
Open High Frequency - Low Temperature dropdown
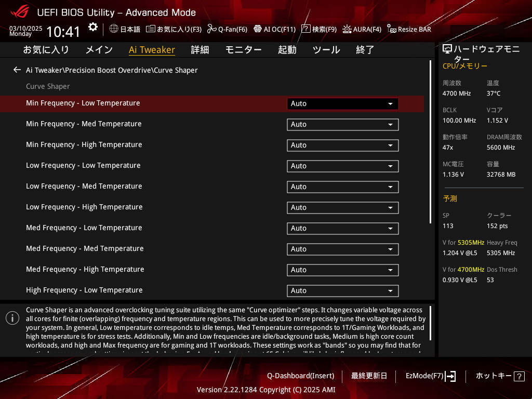pos(343,291)
